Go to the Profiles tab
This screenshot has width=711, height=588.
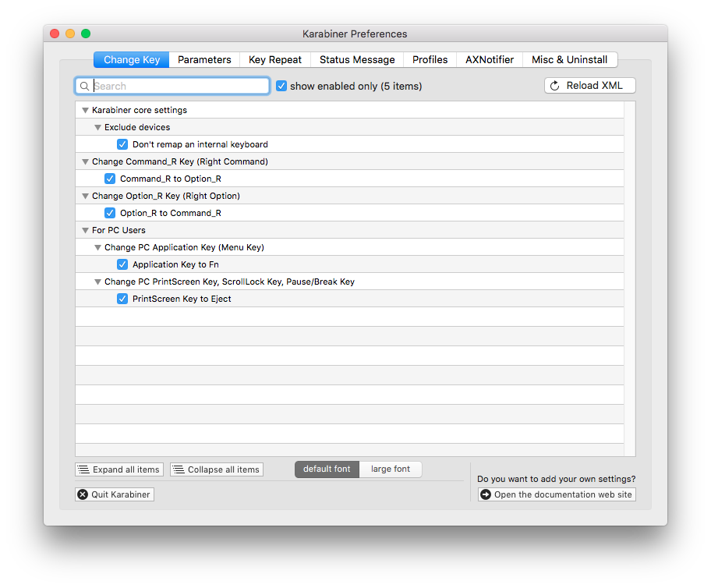(x=430, y=60)
